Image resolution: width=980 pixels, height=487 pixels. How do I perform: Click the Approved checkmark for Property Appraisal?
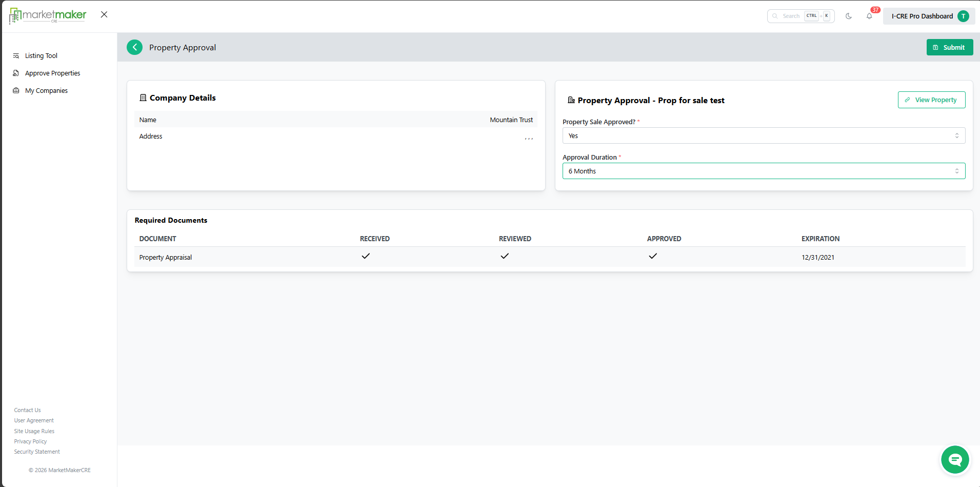point(653,256)
